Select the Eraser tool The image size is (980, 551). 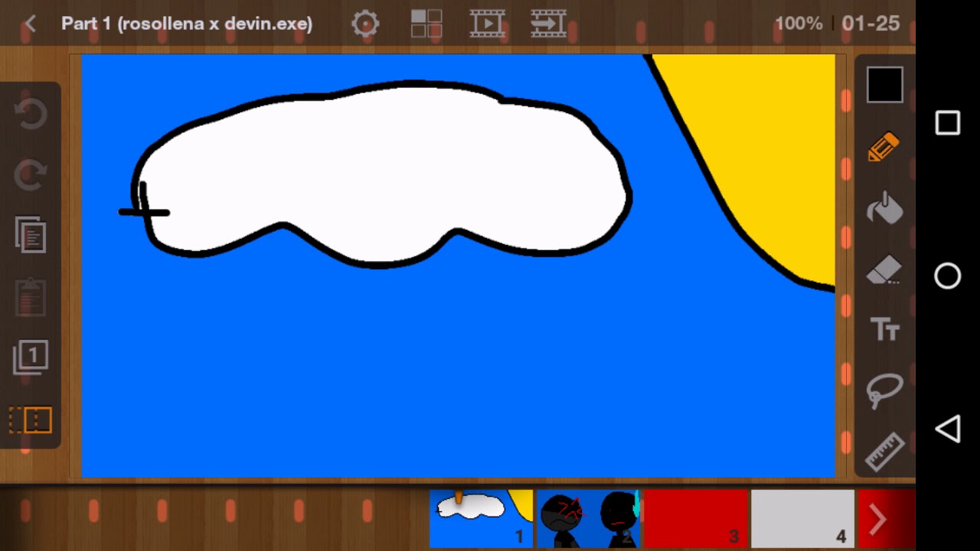884,269
